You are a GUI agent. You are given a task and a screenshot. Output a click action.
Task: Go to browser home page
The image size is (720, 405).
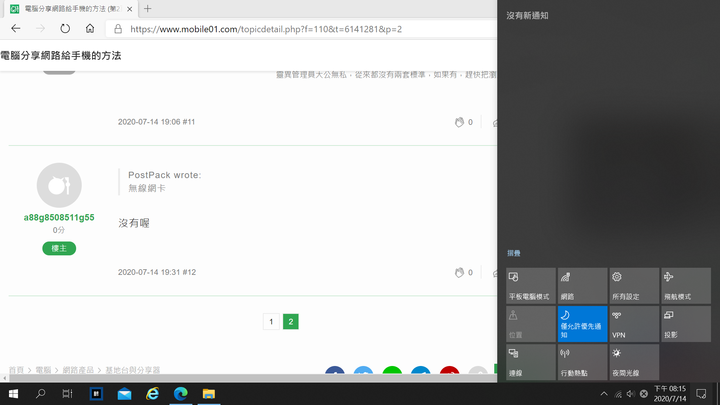pos(90,28)
